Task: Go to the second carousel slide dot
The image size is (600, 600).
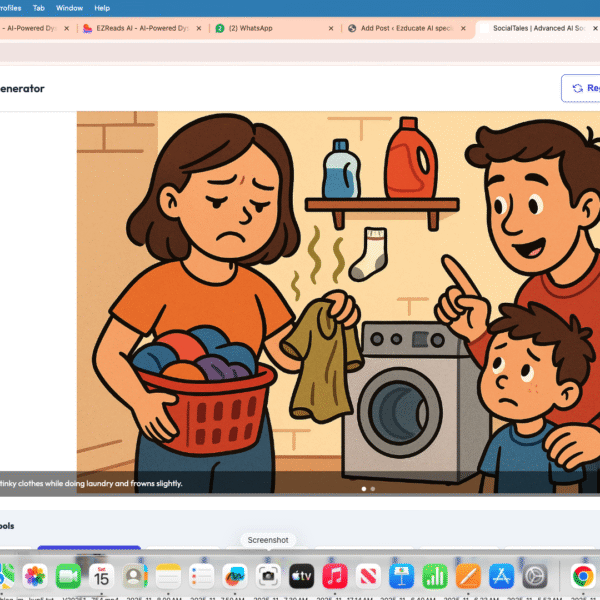Action: (x=373, y=489)
